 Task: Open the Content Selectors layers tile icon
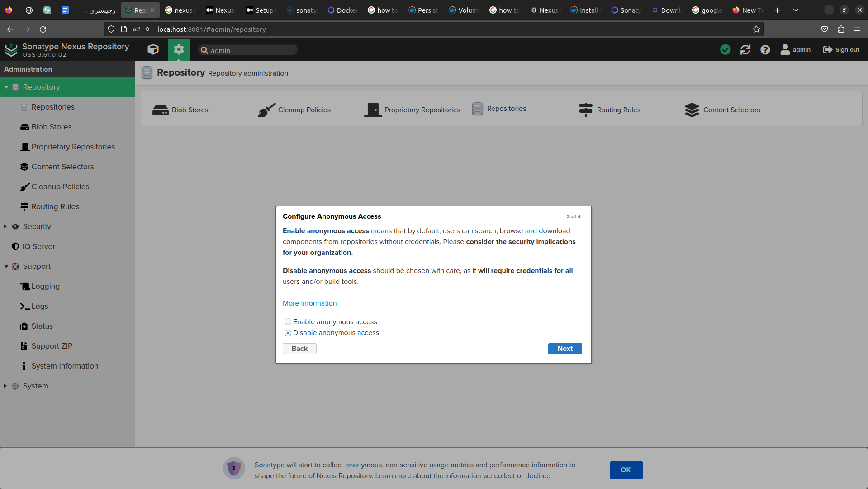692,110
